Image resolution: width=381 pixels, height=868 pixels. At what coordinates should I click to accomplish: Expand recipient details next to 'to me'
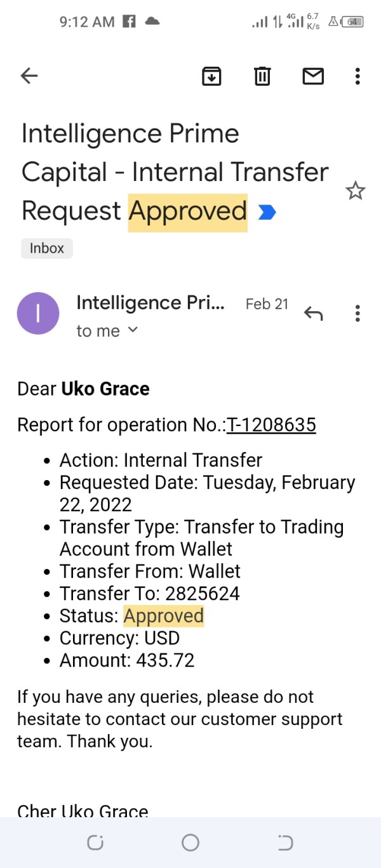[x=133, y=330]
